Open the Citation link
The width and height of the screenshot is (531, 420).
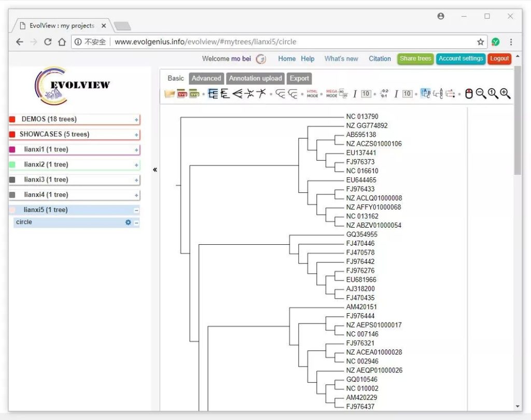(x=380, y=59)
